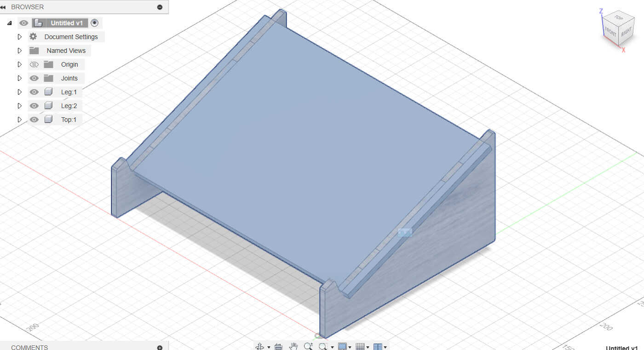Image resolution: width=644 pixels, height=350 pixels.
Task: Open the Zoom Window dropdown arrow
Action: [x=332, y=347]
